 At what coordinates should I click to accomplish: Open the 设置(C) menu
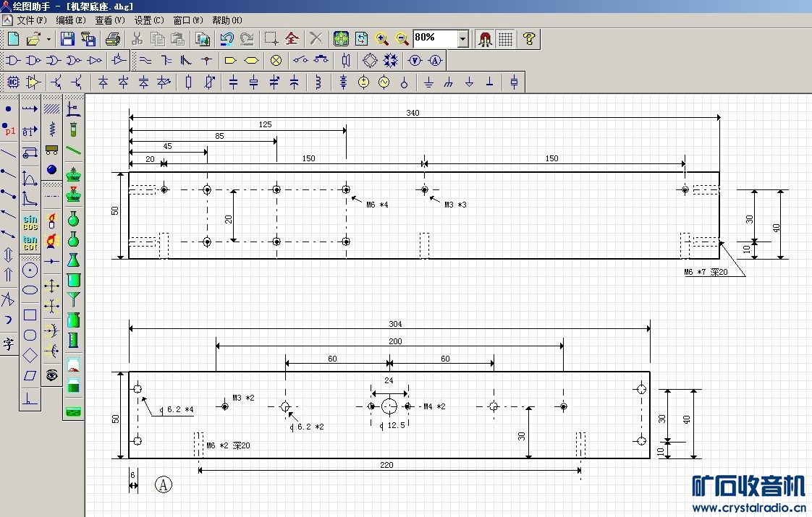coord(149,20)
